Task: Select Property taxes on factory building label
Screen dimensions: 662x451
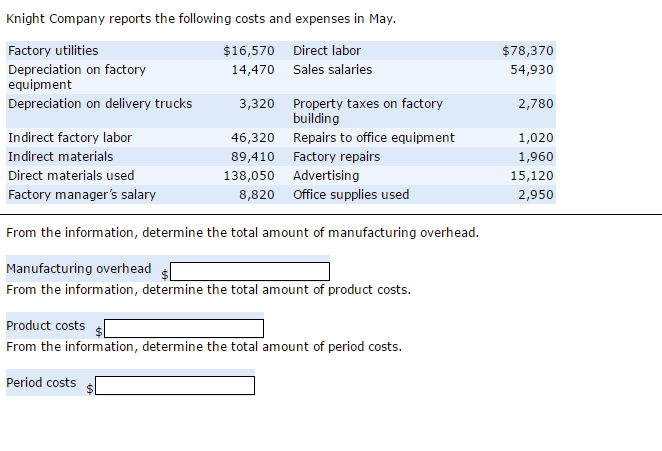Action: tap(368, 111)
